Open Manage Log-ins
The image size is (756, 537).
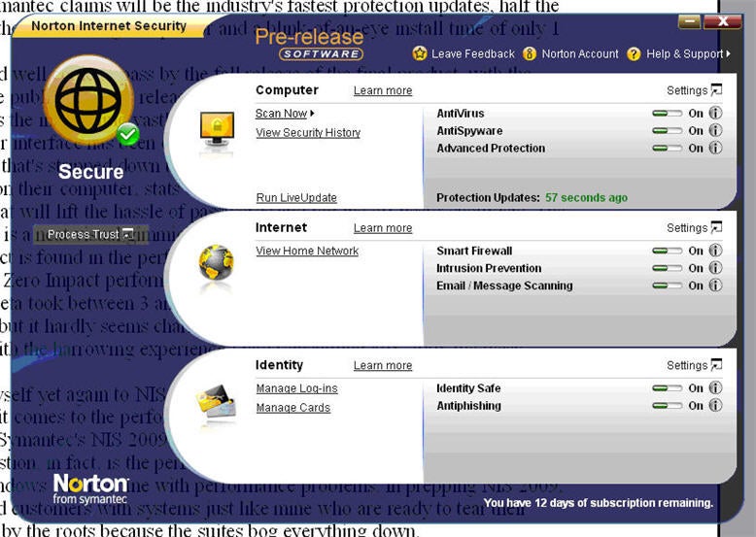(x=296, y=388)
